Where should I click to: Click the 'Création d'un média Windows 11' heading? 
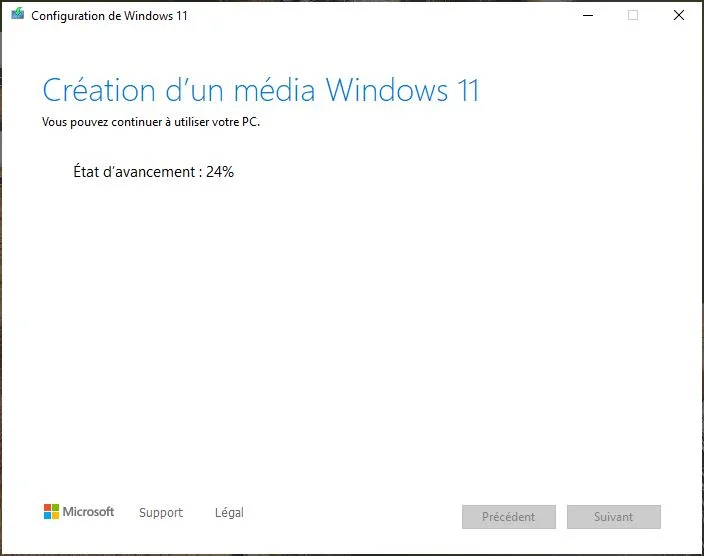coord(261,90)
